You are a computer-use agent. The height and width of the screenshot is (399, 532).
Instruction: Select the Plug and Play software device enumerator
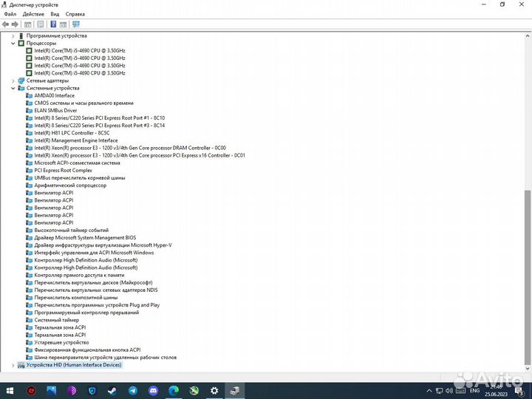[x=97, y=305]
